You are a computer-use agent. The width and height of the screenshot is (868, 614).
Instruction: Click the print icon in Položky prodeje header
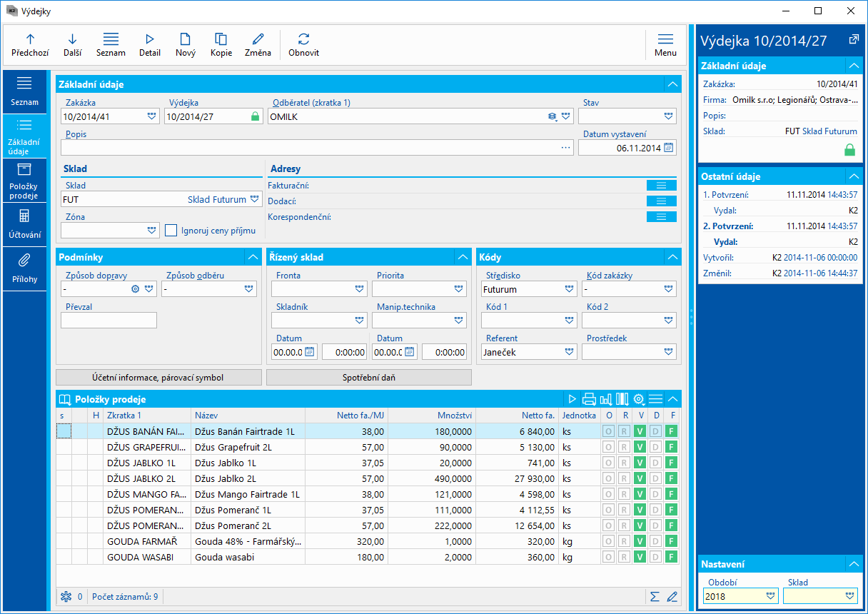click(x=589, y=399)
